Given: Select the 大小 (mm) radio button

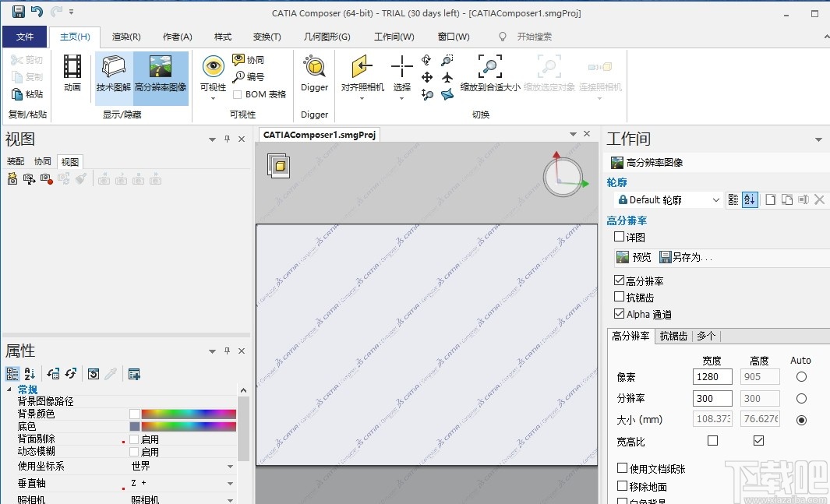Looking at the screenshot, I should click(801, 419).
